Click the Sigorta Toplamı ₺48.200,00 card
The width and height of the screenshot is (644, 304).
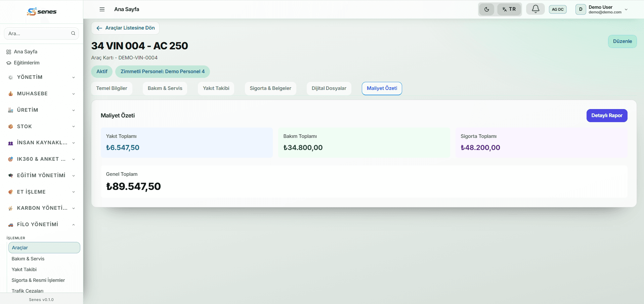click(541, 142)
